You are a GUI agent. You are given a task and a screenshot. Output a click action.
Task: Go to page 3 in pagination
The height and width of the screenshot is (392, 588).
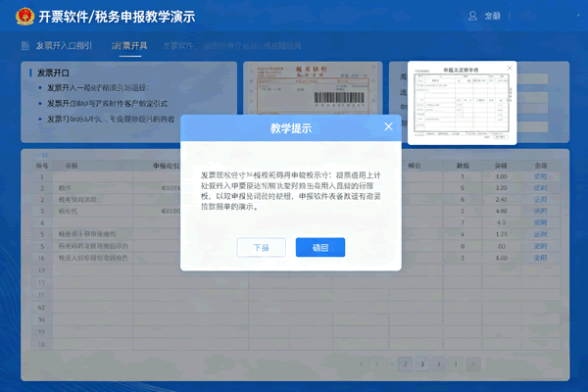422,364
